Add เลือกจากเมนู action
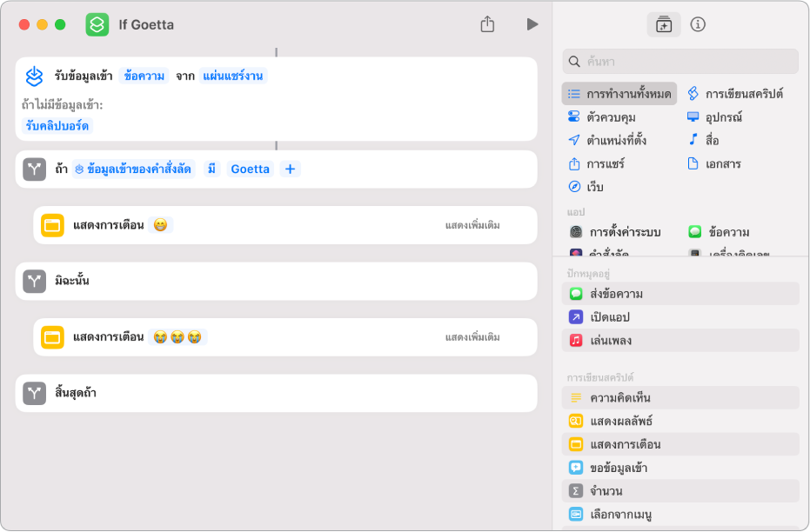Image resolution: width=810 pixels, height=532 pixels. 680,514
